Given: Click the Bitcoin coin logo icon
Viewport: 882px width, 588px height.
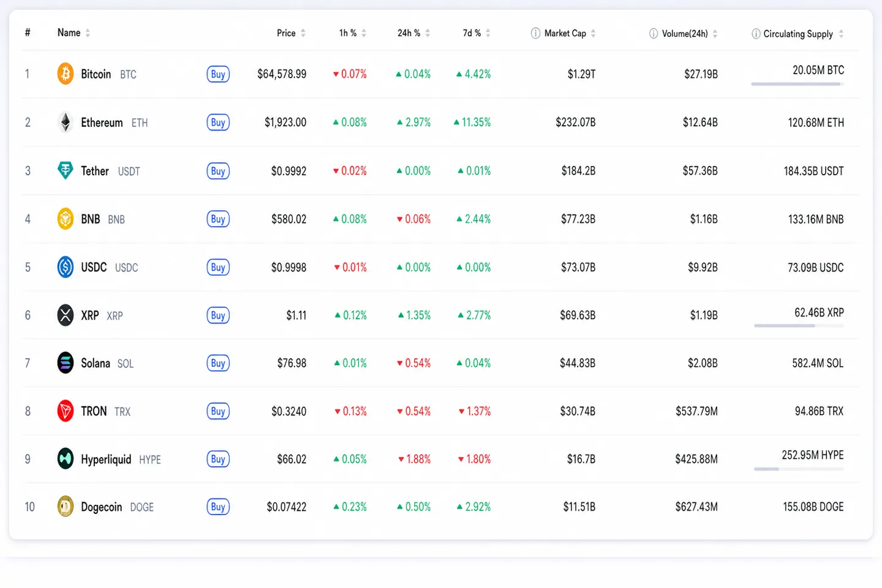Looking at the screenshot, I should 66,74.
